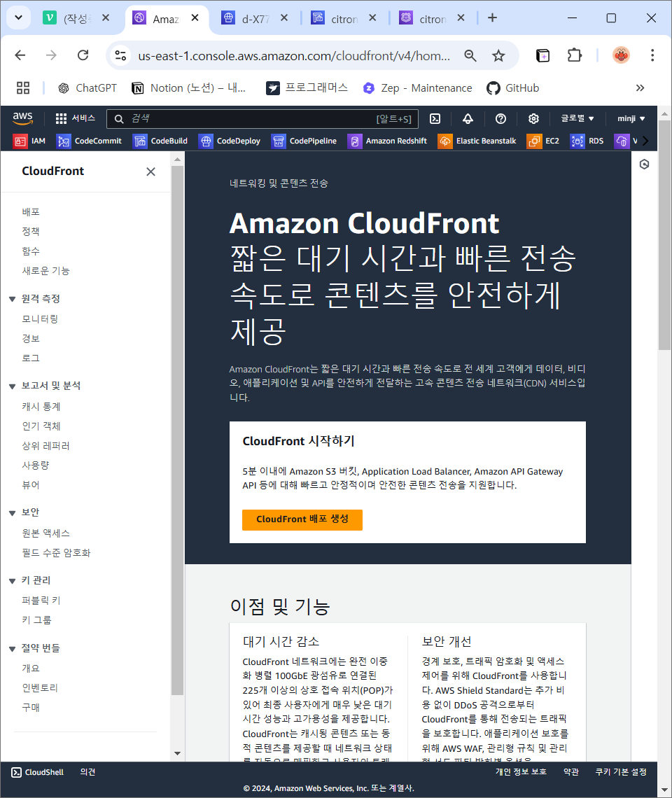Switch to the d-X77 browser tab
This screenshot has width=672, height=798.
(x=255, y=18)
